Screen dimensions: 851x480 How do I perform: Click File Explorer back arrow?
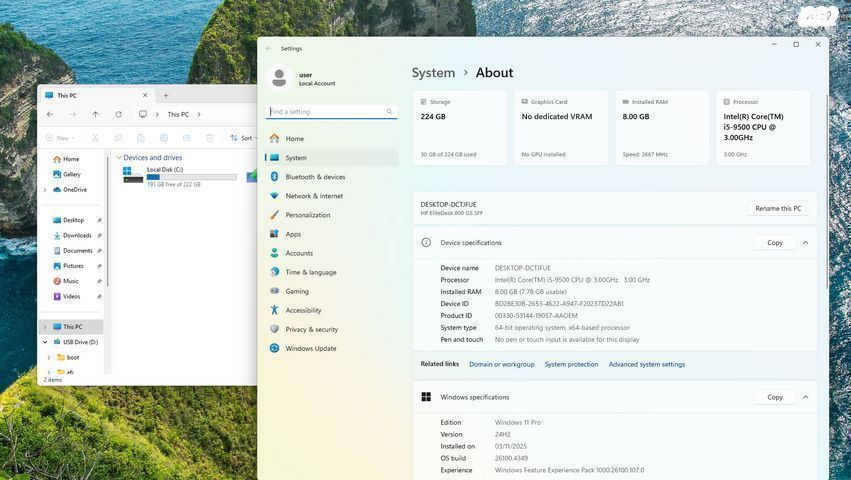tap(50, 115)
